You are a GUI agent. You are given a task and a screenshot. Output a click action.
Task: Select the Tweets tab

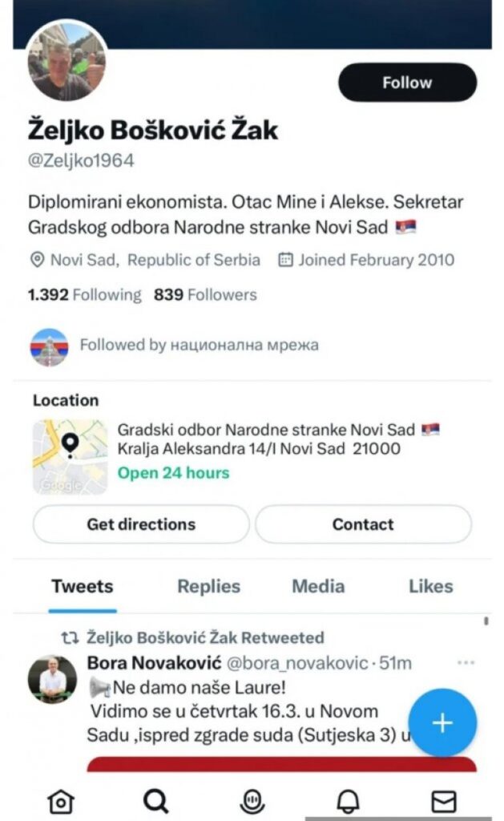83,586
